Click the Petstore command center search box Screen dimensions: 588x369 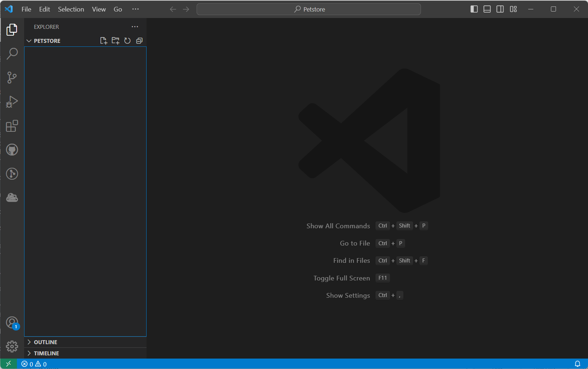[309, 9]
